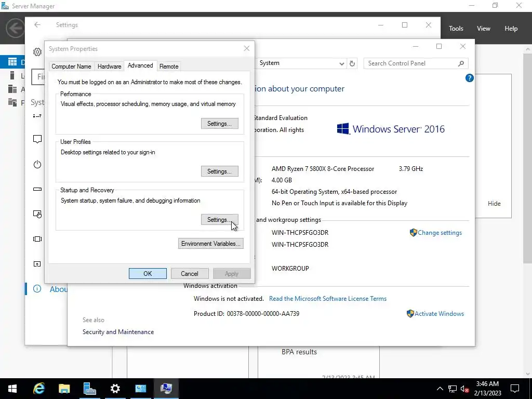Click the network tray icon
This screenshot has width=532, height=399.
click(453, 389)
